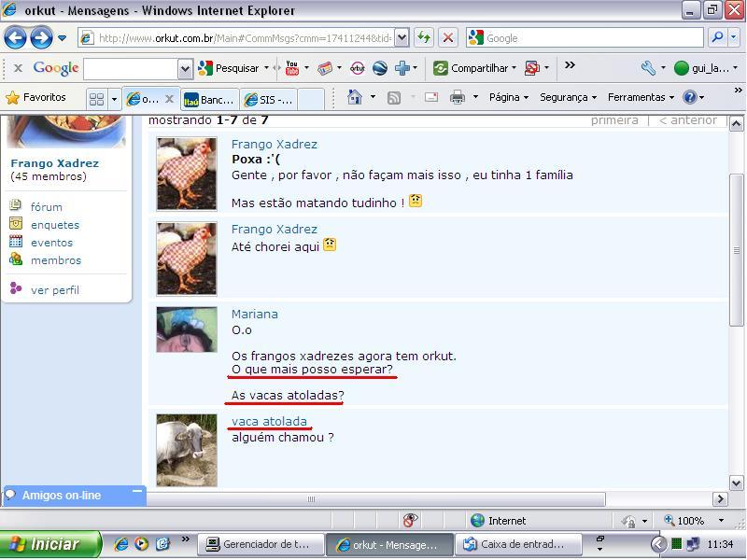Click the Google Toolbar logo
Image resolution: width=747 pixels, height=560 pixels.
pyautogui.click(x=56, y=68)
